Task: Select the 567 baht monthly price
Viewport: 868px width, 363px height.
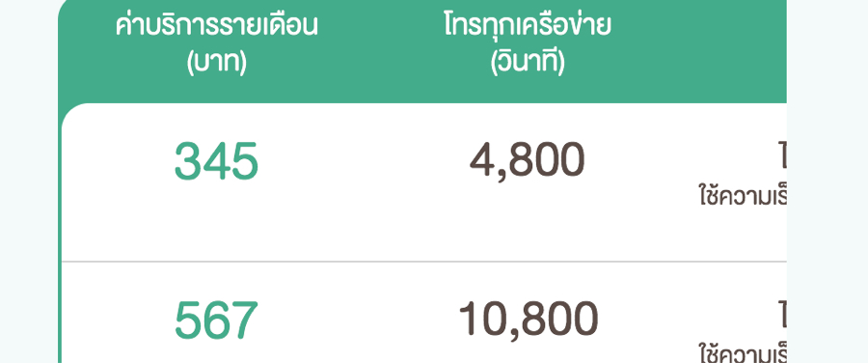Action: click(x=216, y=321)
